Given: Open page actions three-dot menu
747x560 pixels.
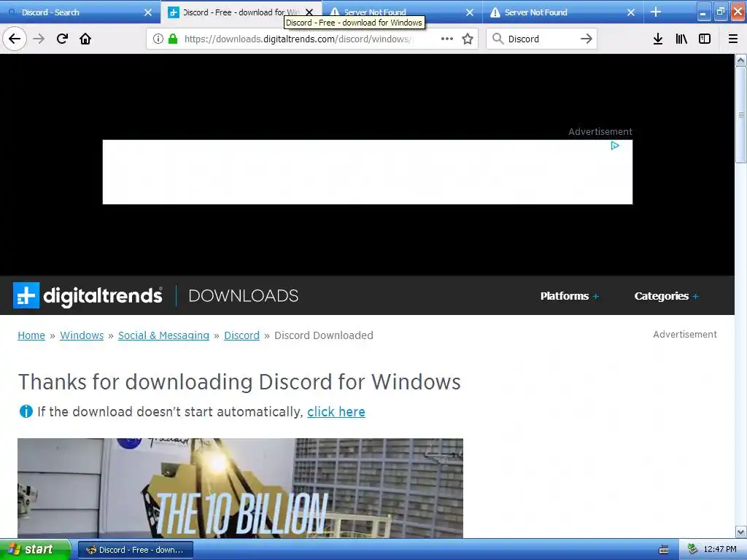Looking at the screenshot, I should [447, 39].
